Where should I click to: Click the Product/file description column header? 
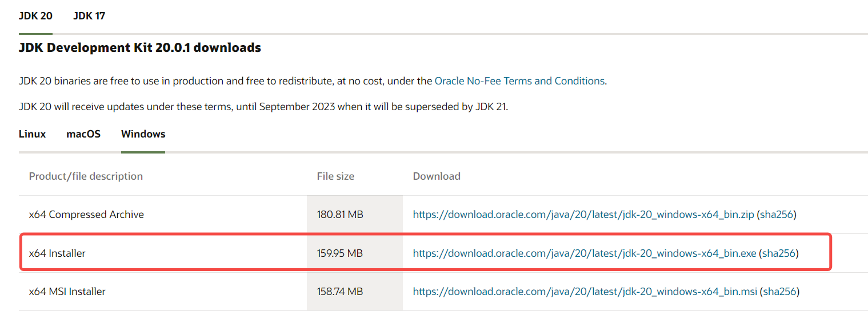86,176
